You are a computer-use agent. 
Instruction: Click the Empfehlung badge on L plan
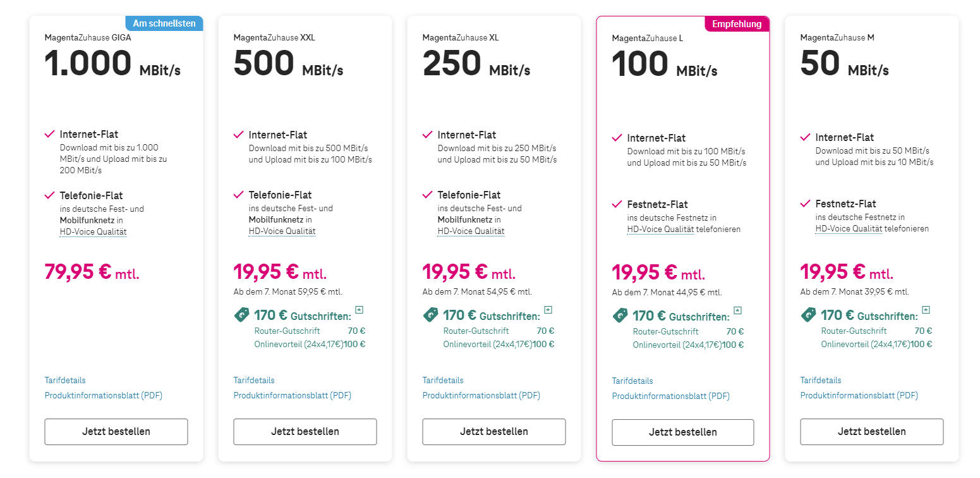737,24
